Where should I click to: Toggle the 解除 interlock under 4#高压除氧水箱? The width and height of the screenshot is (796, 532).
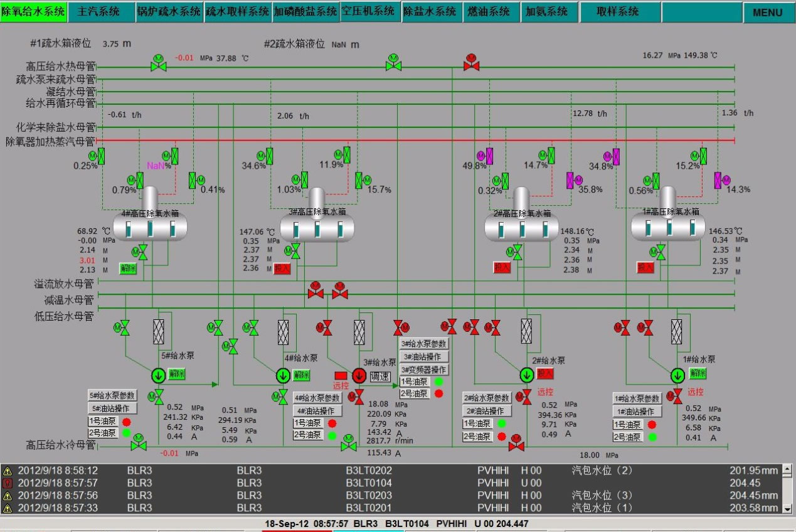(128, 269)
